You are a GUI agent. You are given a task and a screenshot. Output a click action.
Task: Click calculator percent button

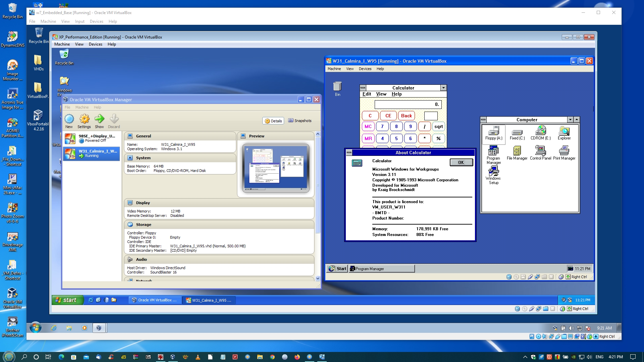(x=438, y=139)
